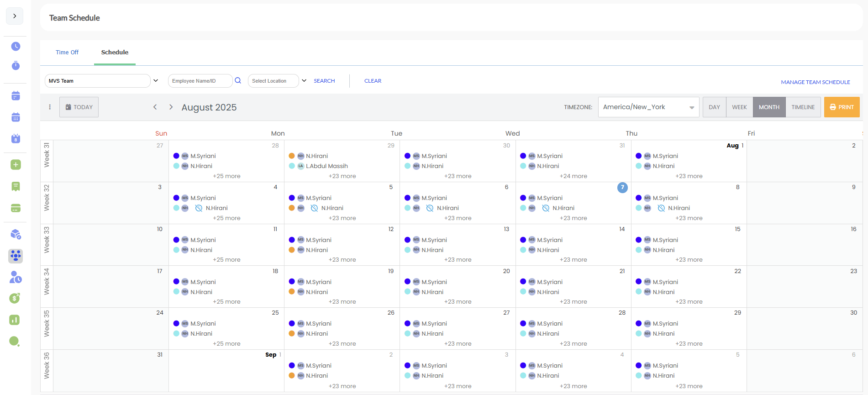
Task: Open the green dollar icon in sidebar
Action: 15,298
